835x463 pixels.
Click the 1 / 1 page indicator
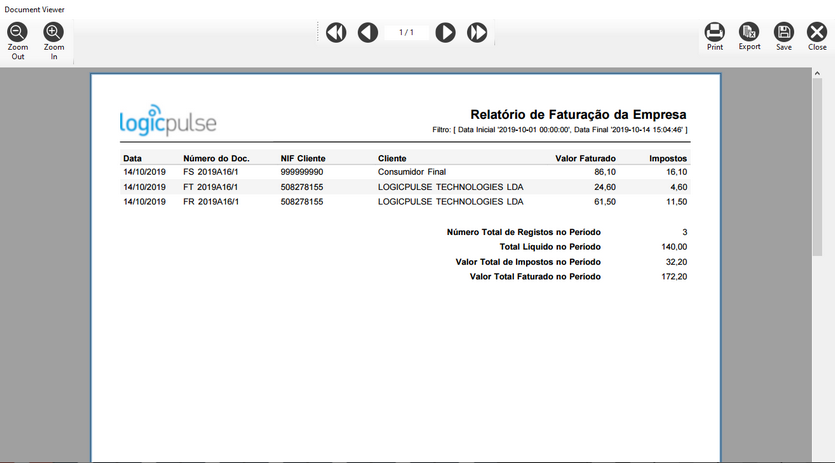(x=407, y=33)
